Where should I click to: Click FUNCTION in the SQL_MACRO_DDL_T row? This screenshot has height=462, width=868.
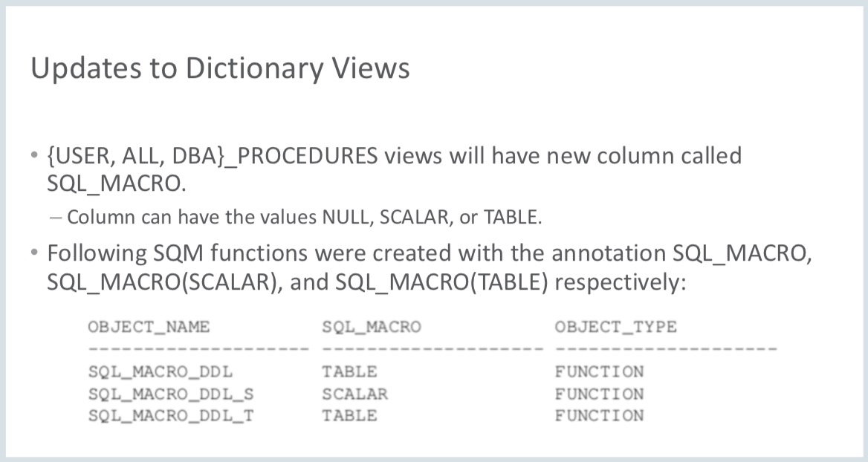[x=599, y=416]
